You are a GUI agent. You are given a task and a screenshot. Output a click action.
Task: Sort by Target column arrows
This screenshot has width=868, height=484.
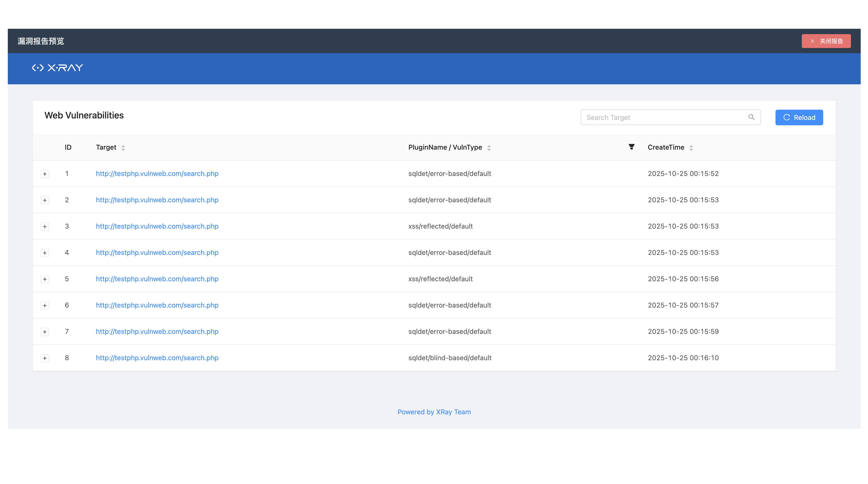tap(123, 148)
